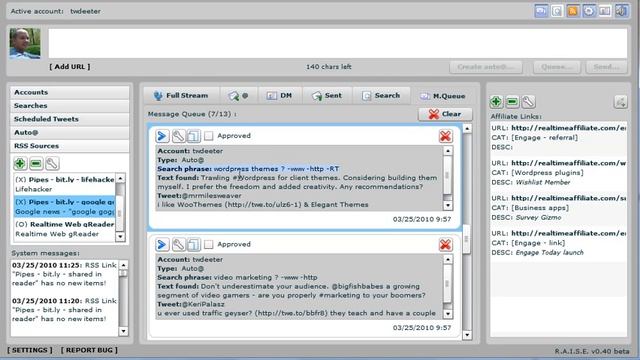This screenshot has height=360, width=640.
Task: Switch to the DM tab
Action: [x=279, y=96]
